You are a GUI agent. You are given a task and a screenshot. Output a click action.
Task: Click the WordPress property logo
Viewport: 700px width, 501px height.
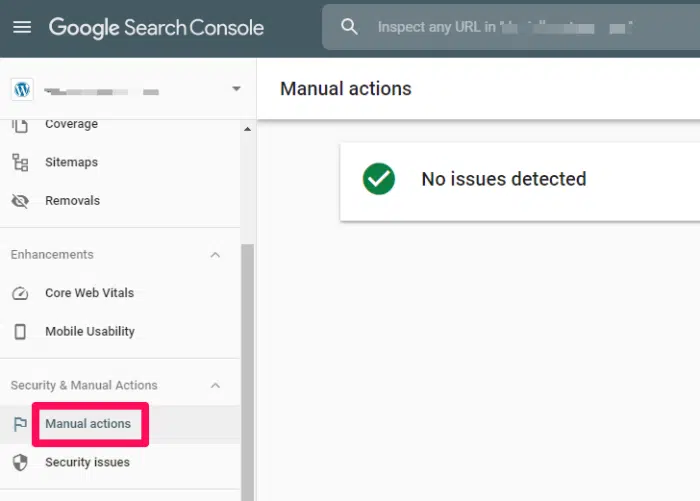22,89
